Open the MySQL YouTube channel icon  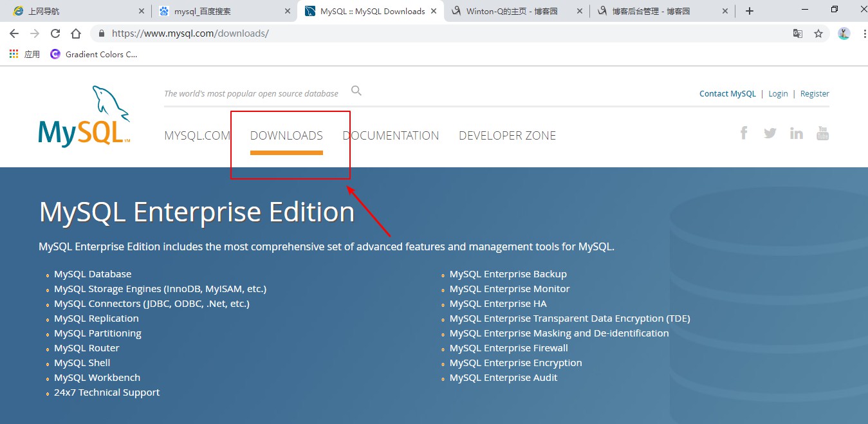[x=822, y=133]
